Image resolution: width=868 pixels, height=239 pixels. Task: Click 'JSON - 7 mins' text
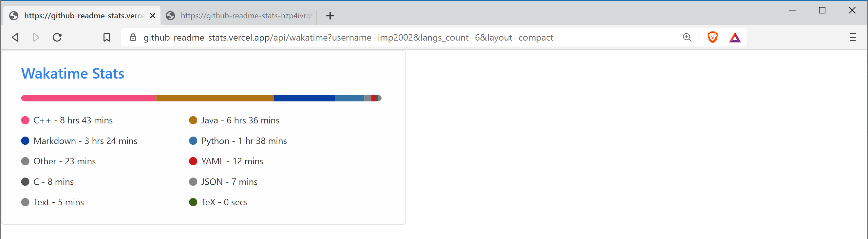230,182
